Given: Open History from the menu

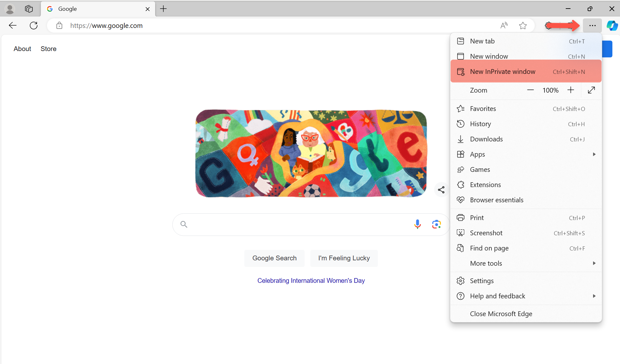Looking at the screenshot, I should click(x=480, y=124).
